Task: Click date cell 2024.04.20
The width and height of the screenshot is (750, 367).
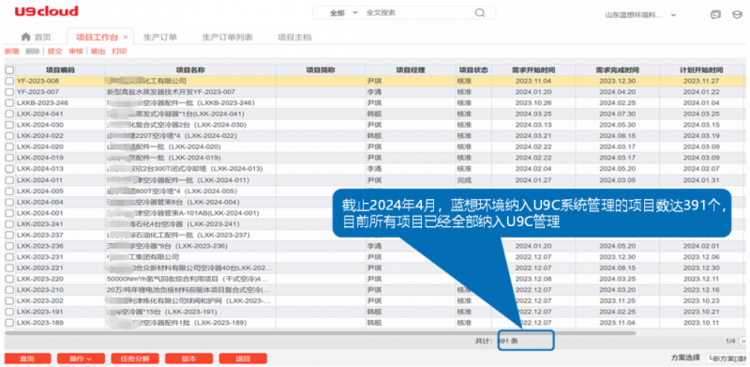Action: coord(618,92)
